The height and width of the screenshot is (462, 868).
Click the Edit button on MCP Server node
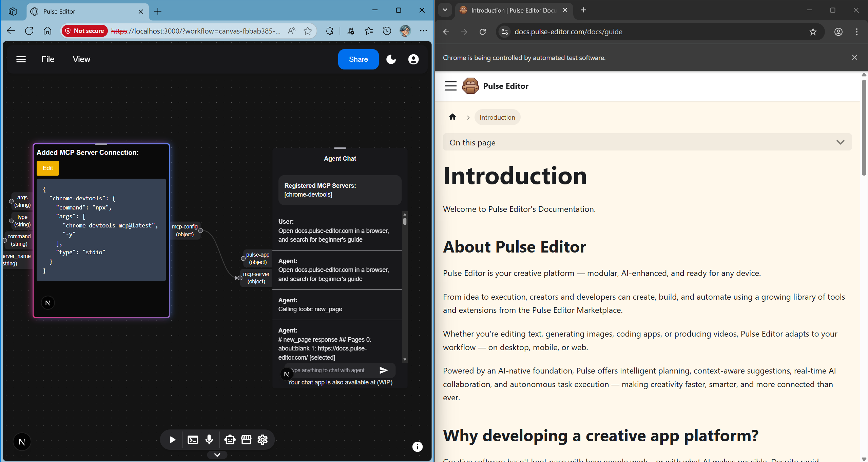tap(47, 168)
